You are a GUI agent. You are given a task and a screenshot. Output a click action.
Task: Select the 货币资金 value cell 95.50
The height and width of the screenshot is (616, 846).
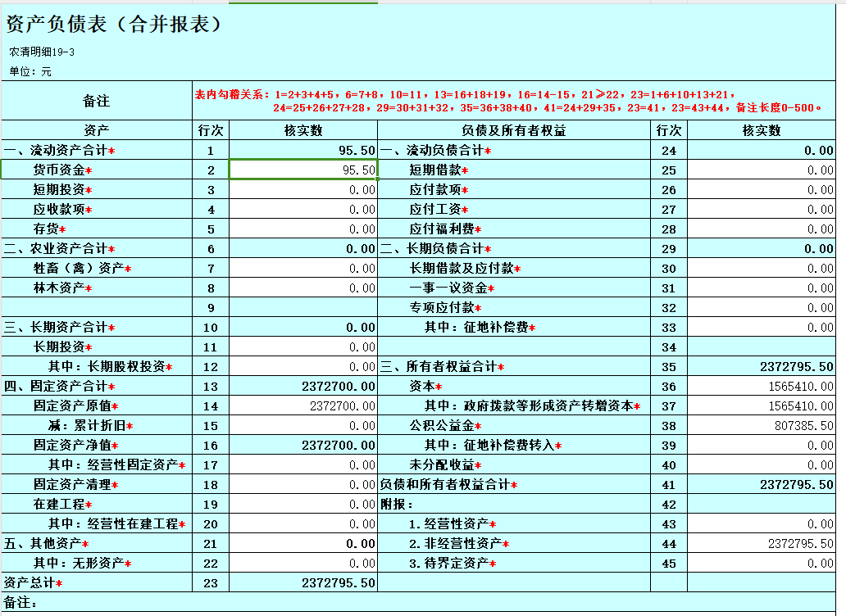click(x=303, y=170)
